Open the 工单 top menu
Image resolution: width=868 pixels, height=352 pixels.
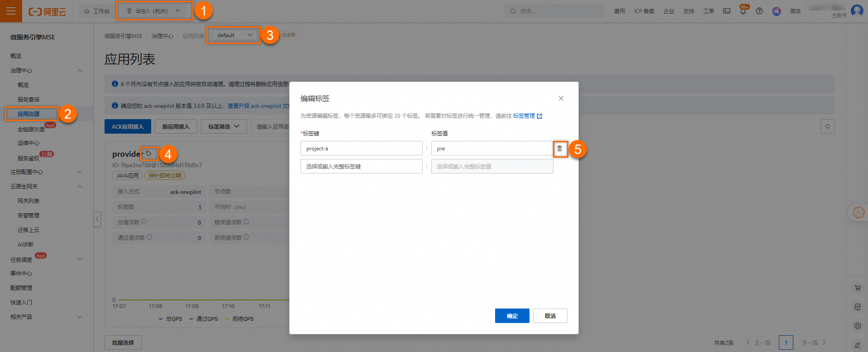coord(709,11)
